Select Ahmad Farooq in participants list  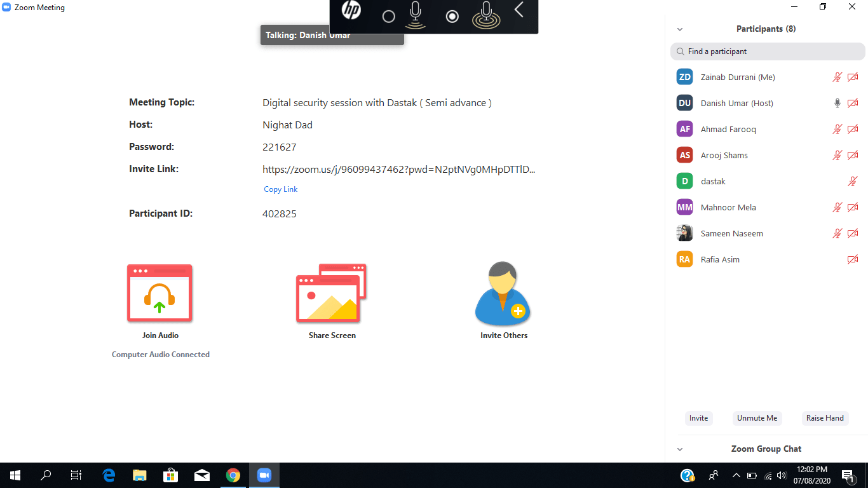[728, 129]
